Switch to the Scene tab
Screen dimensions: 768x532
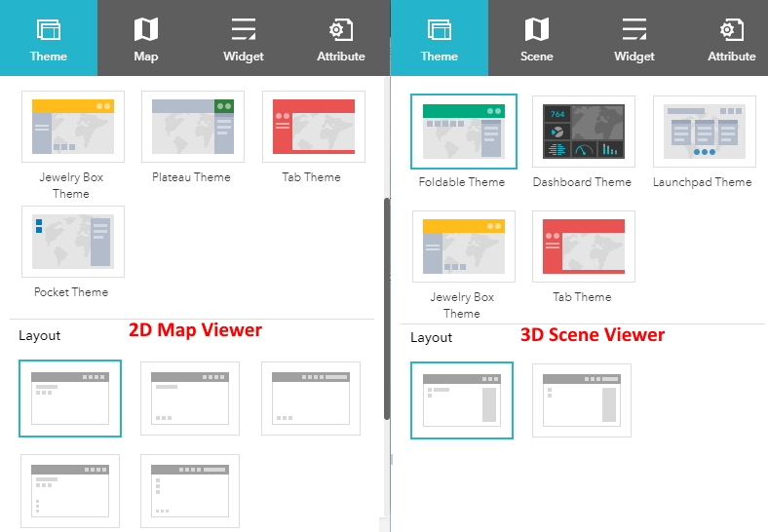coord(537,38)
